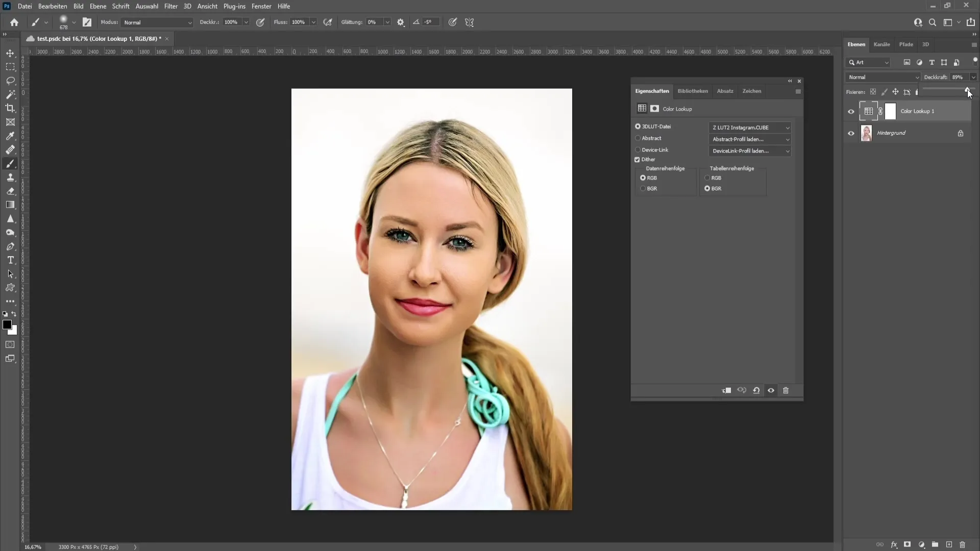Select 3DLUT-Datei radio option
The width and height of the screenshot is (980, 551).
point(638,127)
